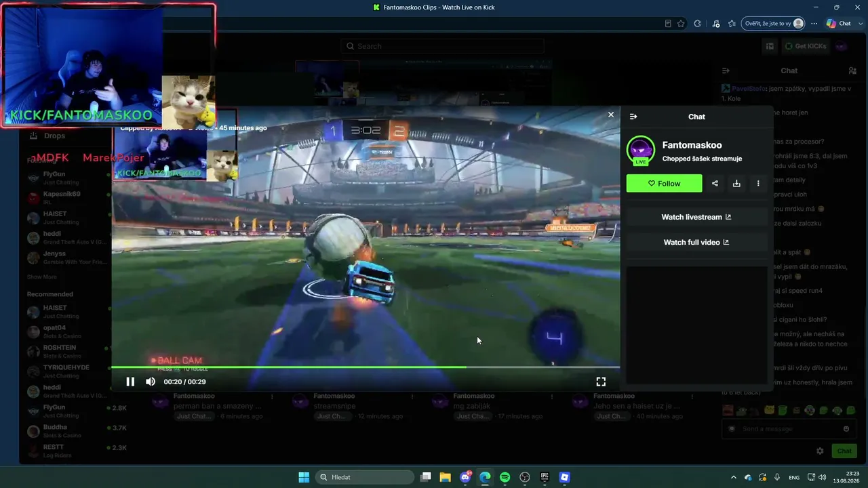Select the Fantomaskoo Clips browser tab
868x488 pixels.
pyautogui.click(x=434, y=7)
